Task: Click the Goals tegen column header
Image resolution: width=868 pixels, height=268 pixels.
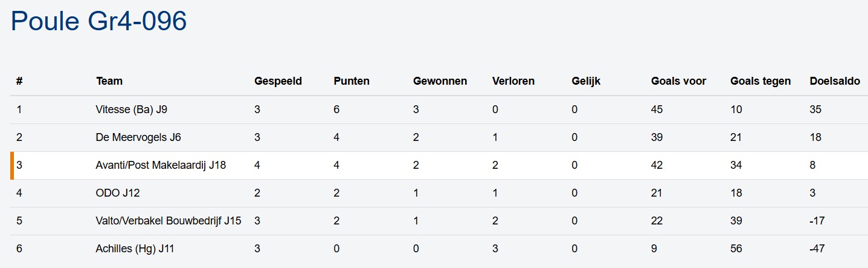Action: 760,81
